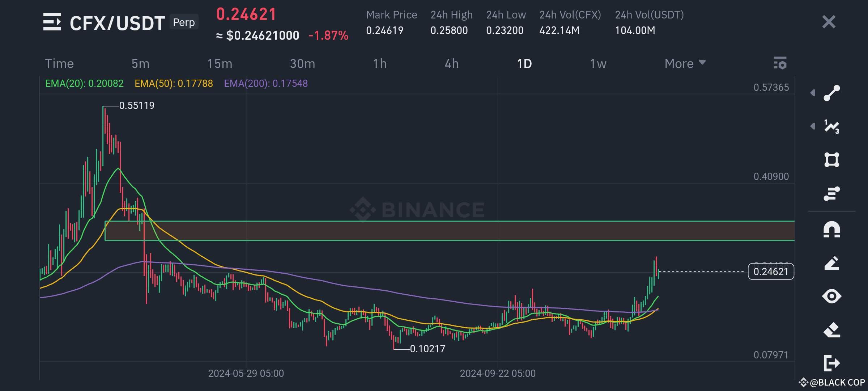The width and height of the screenshot is (868, 391).
Task: Click the Mark Price value 0.24619
Action: [x=384, y=30]
